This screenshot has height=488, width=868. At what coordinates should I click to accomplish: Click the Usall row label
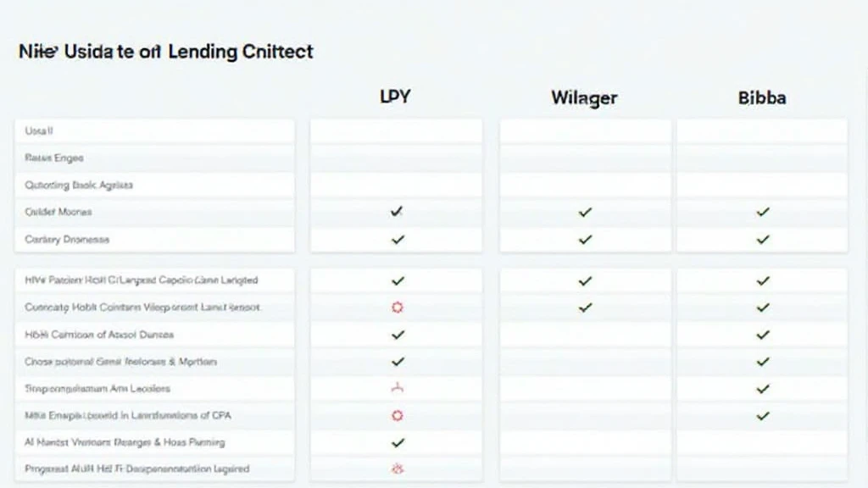point(40,131)
